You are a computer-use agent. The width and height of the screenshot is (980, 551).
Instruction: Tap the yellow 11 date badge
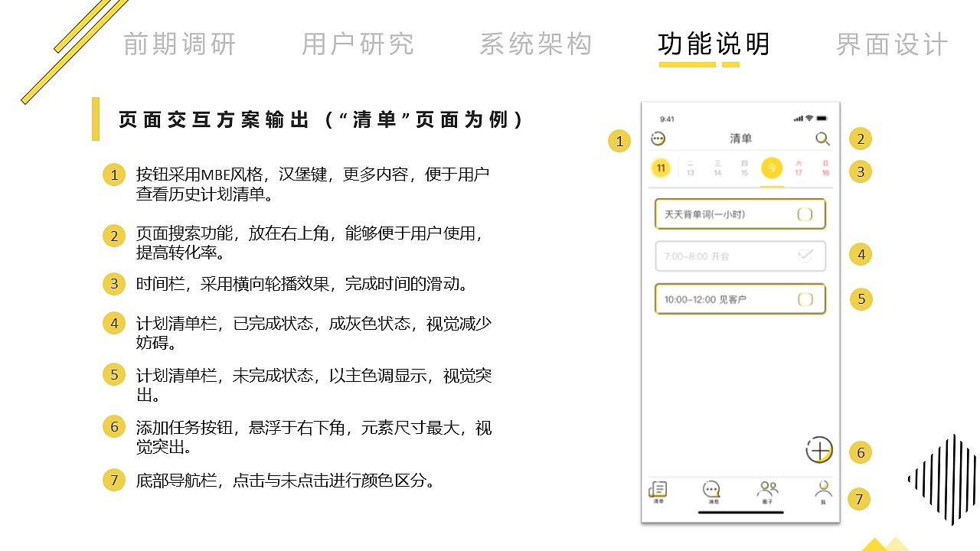pos(661,168)
